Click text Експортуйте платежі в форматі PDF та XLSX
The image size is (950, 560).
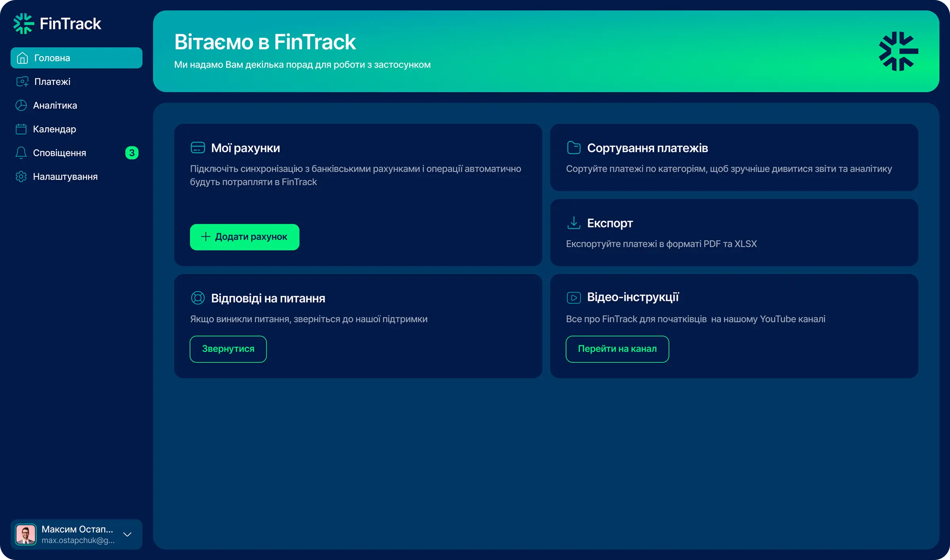pos(661,244)
